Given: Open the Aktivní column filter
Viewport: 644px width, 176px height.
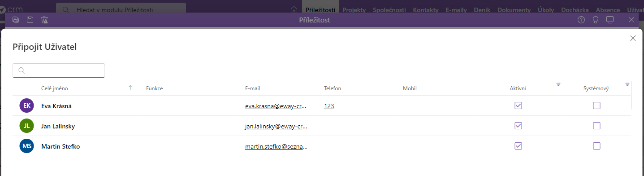Looking at the screenshot, I should (x=558, y=84).
